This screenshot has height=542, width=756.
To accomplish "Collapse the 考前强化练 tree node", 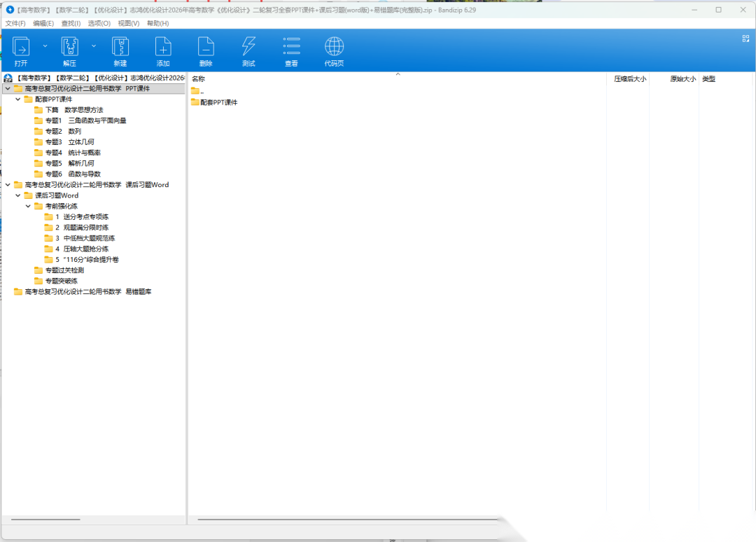I will (x=28, y=207).
